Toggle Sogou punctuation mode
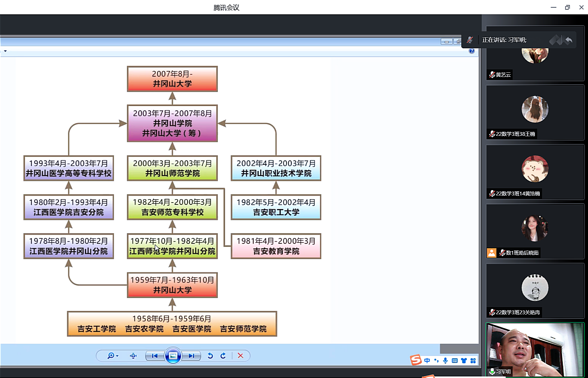This screenshot has width=588, height=378. 436,361
